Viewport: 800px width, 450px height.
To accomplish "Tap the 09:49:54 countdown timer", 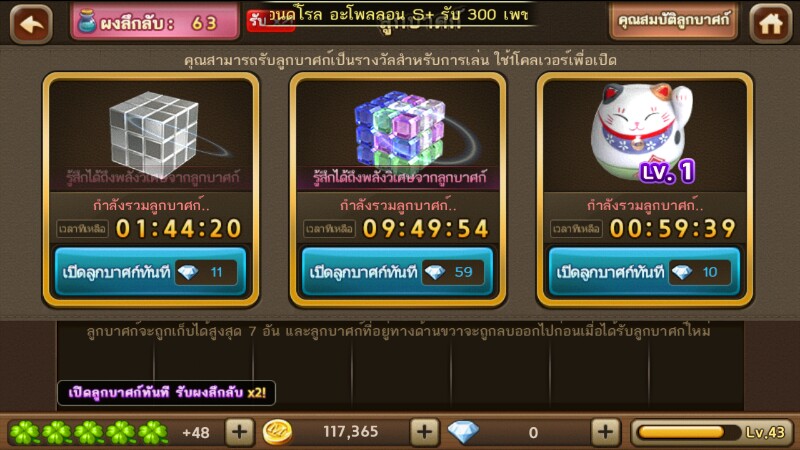I will [426, 229].
